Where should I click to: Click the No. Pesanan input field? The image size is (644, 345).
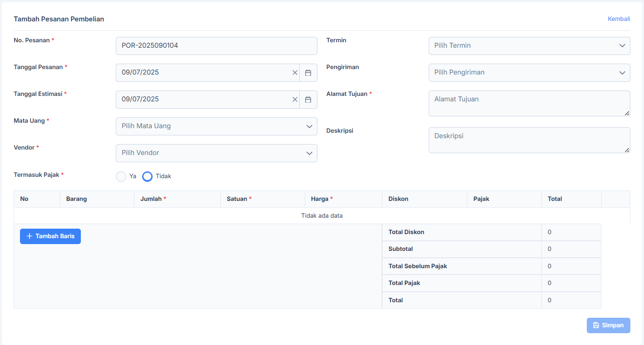pyautogui.click(x=216, y=46)
